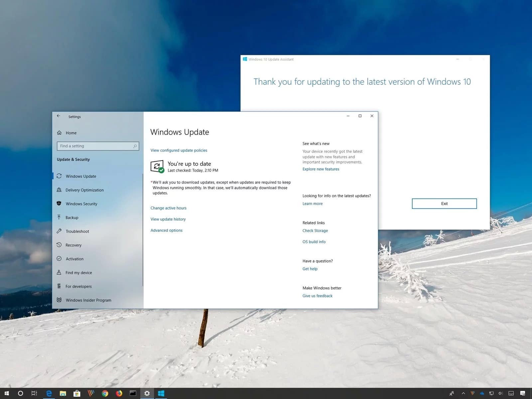This screenshot has width=532, height=399.
Task: Show hidden system tray icons chevron
Action: tap(463, 393)
